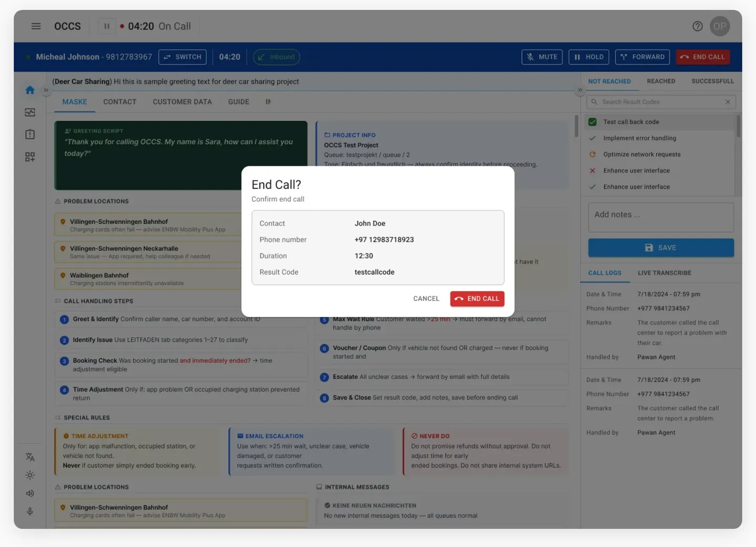Select Enhance user interface with red X

coord(659,171)
